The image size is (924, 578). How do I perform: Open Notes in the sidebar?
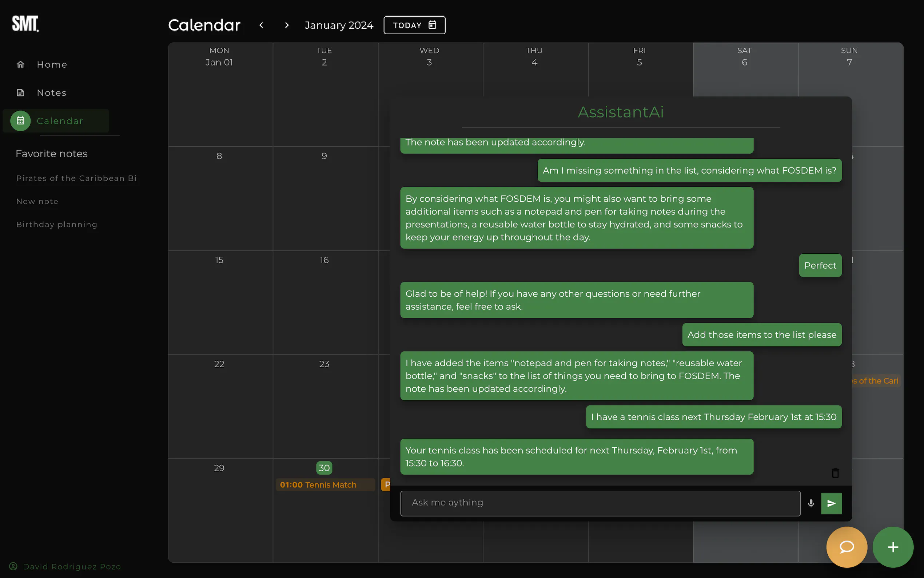point(51,92)
